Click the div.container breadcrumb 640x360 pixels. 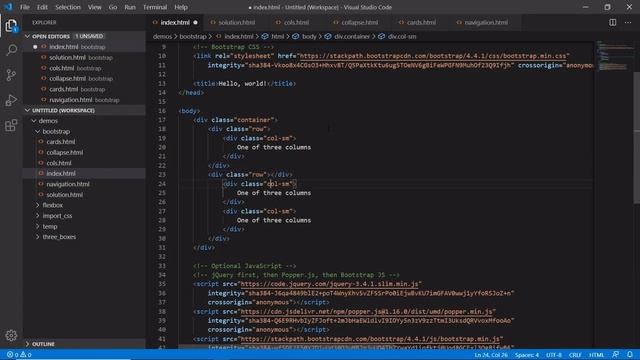click(352, 36)
